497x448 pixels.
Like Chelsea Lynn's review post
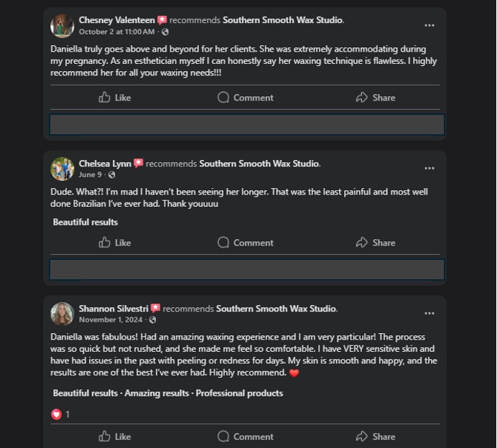[x=115, y=243]
